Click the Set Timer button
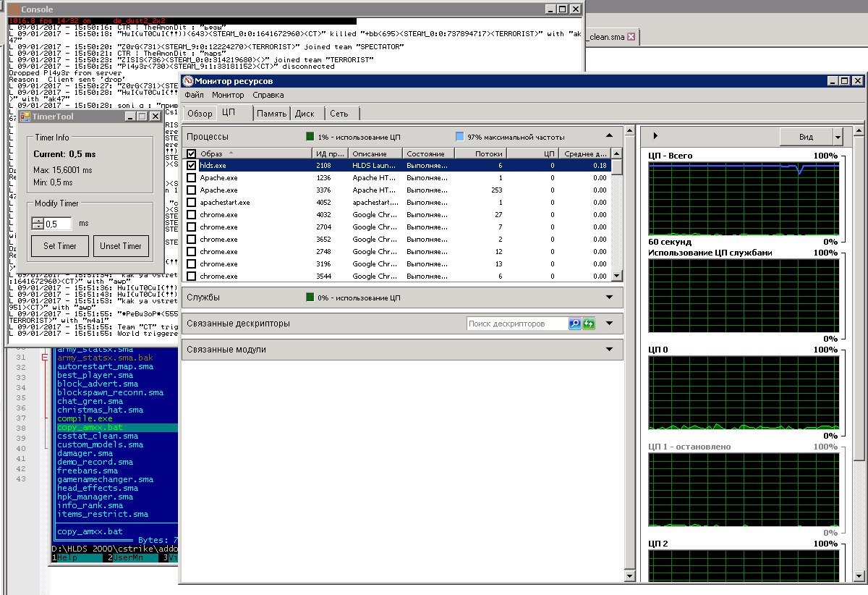Viewport: 868px width, 595px height. click(60, 246)
